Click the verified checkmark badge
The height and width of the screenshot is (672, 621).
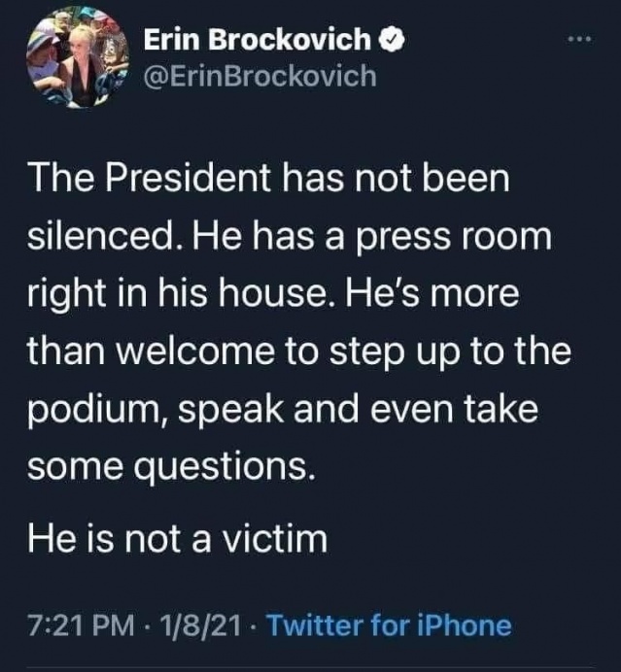[x=392, y=40]
